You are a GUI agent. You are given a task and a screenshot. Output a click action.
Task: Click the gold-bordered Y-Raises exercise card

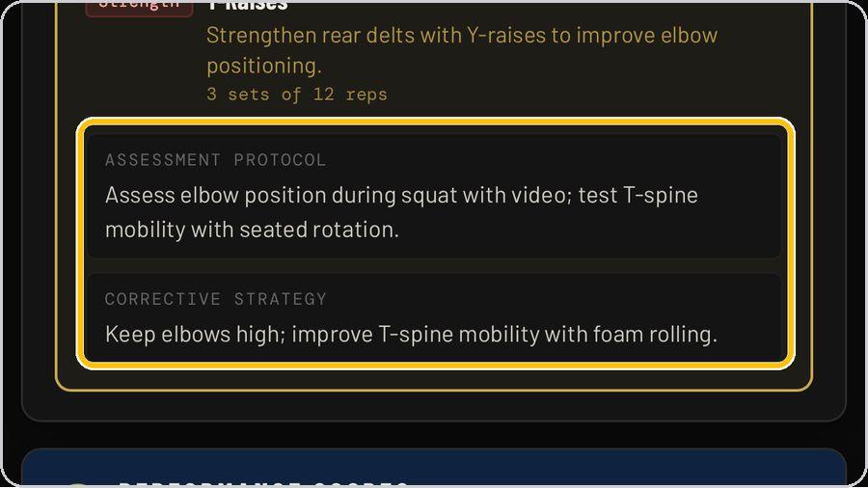[x=434, y=196]
